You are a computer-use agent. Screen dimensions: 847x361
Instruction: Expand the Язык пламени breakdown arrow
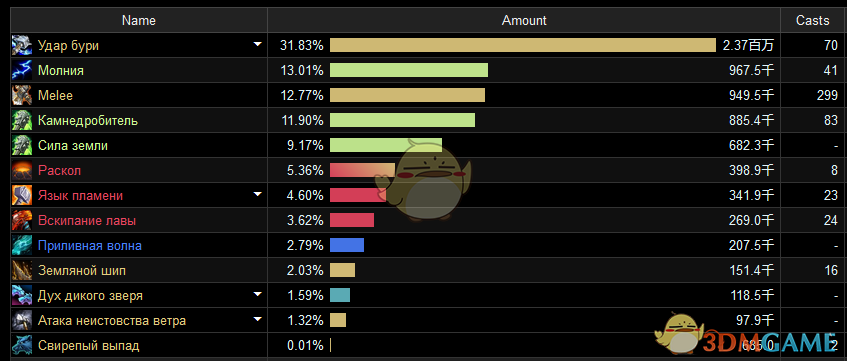point(258,194)
